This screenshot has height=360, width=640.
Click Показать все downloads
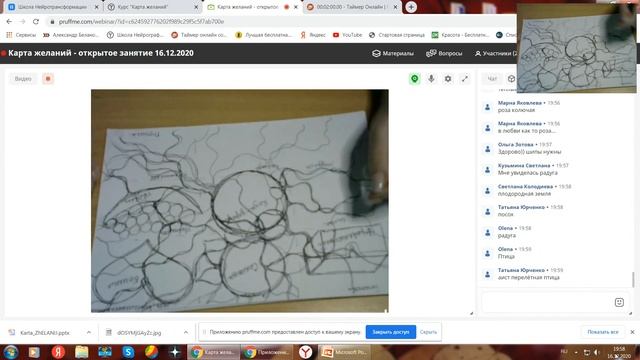[603, 332]
